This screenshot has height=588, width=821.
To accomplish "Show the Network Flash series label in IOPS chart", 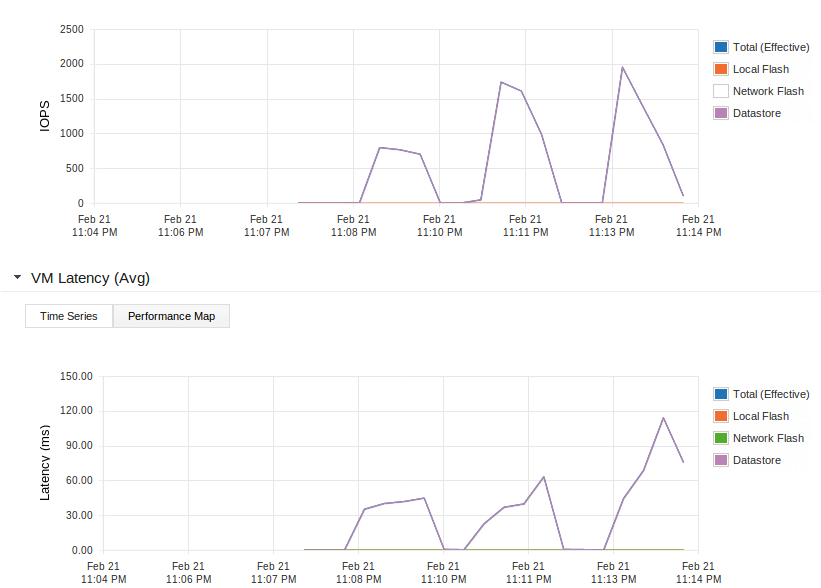I will pyautogui.click(x=768, y=91).
